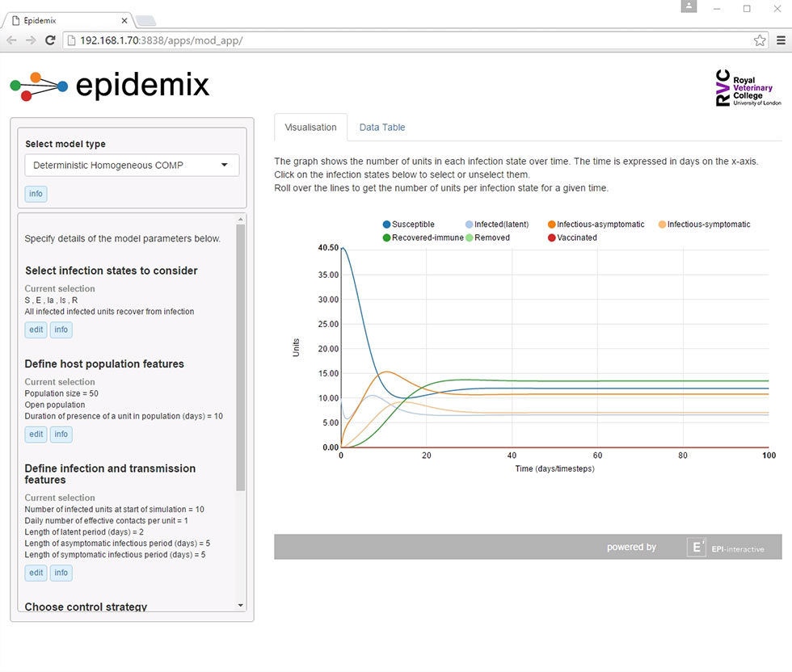Toggle the Susceptible series in the legend
This screenshot has width=792, height=672.
pos(409,225)
